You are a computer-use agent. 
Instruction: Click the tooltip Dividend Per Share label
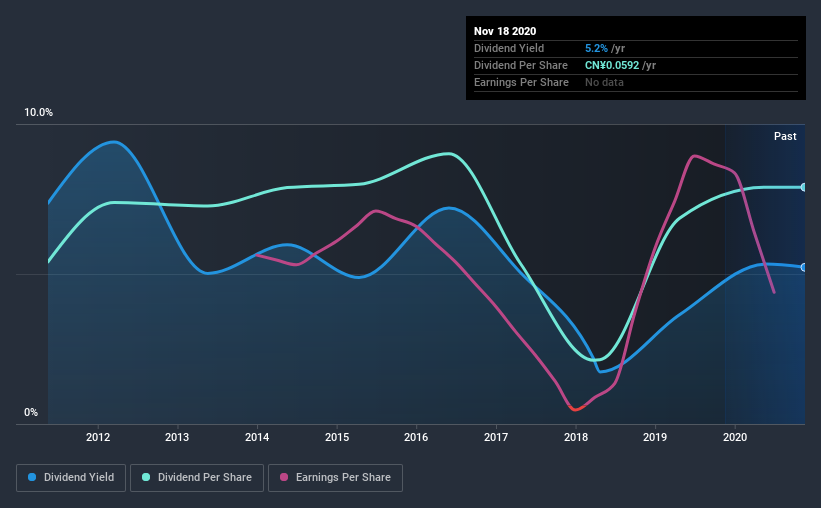click(x=521, y=65)
